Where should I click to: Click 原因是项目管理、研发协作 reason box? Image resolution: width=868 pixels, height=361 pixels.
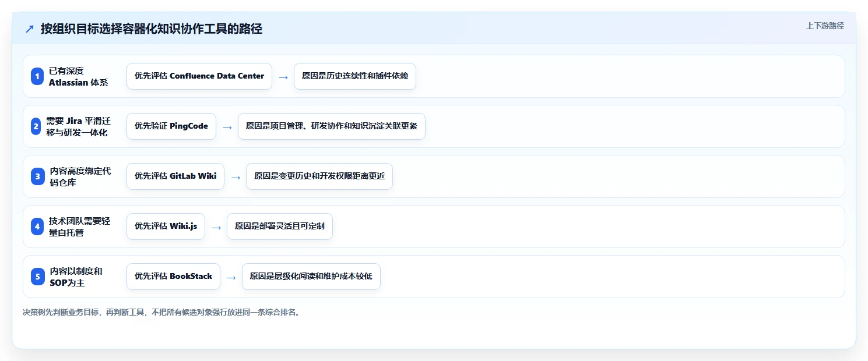point(332,126)
